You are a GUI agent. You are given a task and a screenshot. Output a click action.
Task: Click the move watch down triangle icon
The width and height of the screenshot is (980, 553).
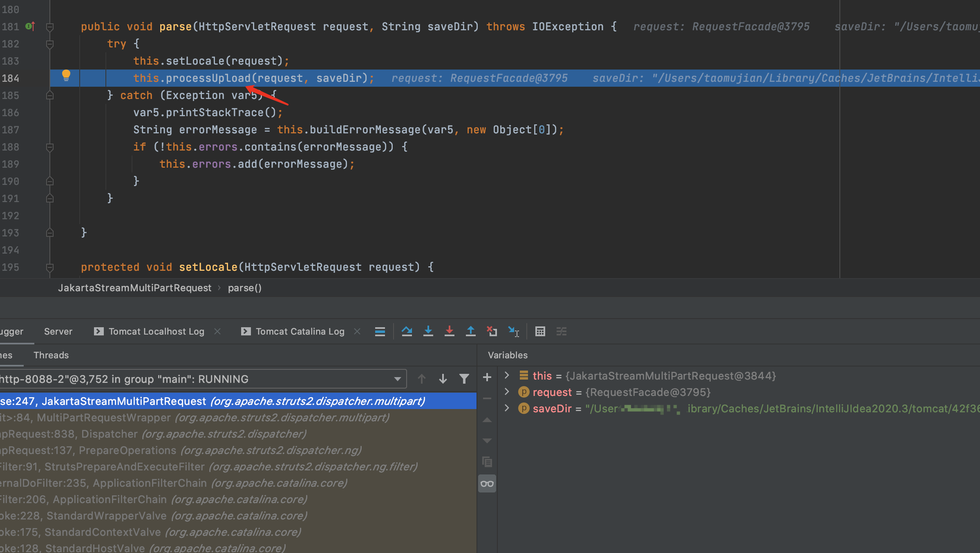pyautogui.click(x=487, y=441)
